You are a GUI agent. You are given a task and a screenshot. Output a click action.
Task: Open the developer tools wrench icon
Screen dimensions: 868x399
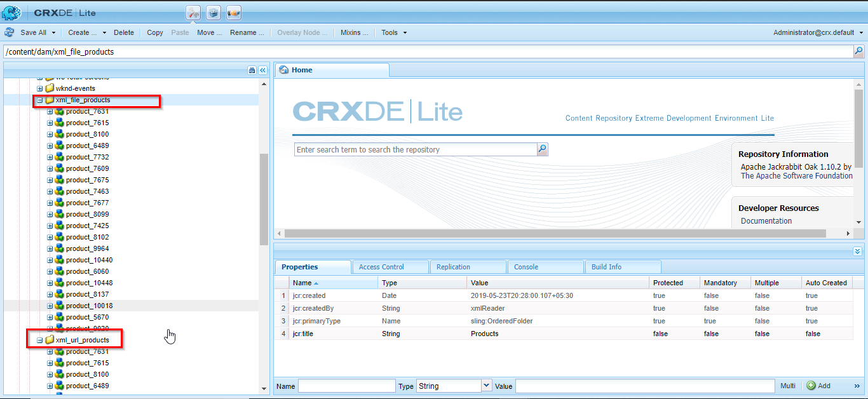click(193, 13)
